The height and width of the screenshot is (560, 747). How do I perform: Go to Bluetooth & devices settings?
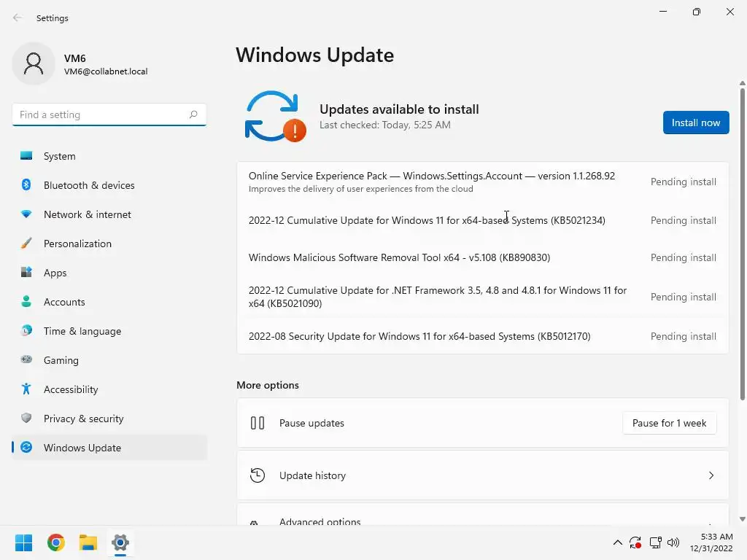tap(109, 184)
